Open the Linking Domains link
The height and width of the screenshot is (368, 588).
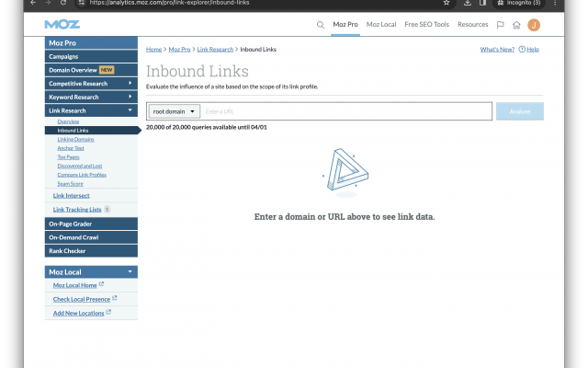coord(75,139)
